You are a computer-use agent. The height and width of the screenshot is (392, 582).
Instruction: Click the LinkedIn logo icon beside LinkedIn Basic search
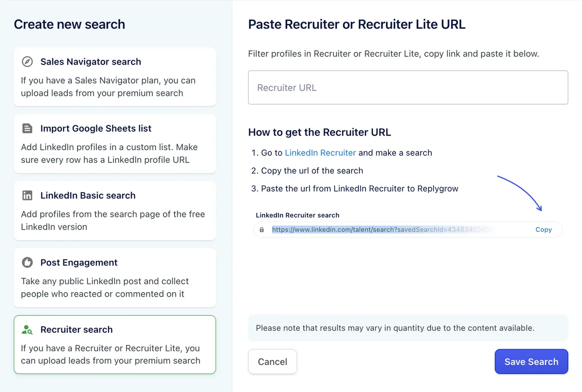point(27,195)
